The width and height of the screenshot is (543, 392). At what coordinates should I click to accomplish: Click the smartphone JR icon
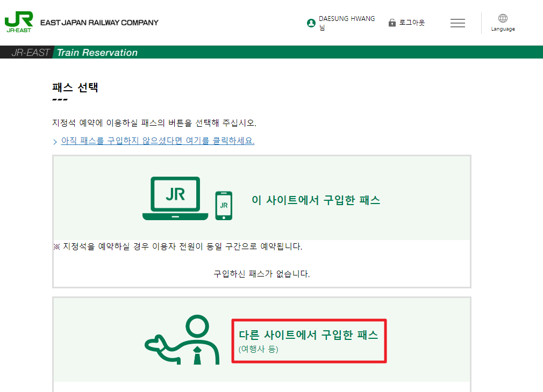224,206
